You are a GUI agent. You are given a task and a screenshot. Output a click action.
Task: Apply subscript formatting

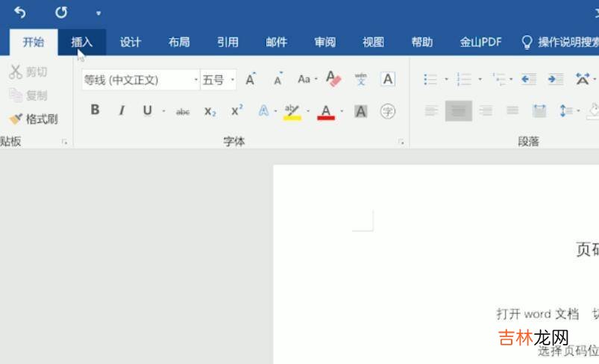click(210, 111)
